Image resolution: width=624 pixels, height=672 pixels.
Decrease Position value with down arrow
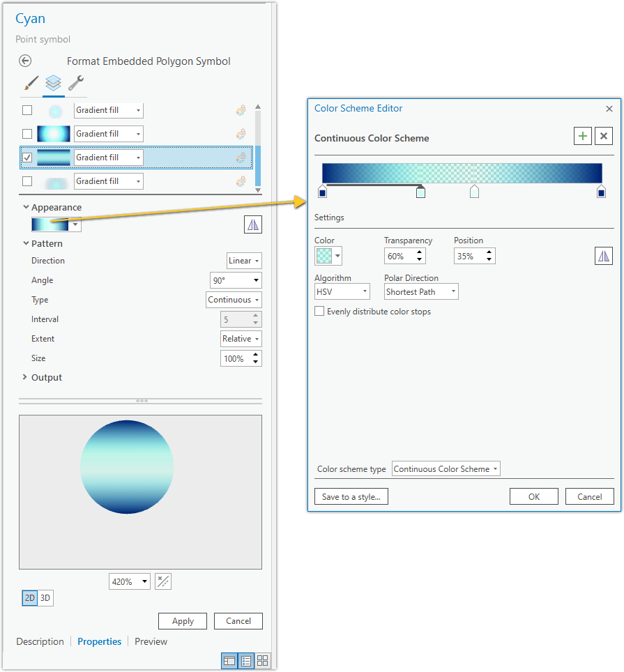tap(489, 260)
